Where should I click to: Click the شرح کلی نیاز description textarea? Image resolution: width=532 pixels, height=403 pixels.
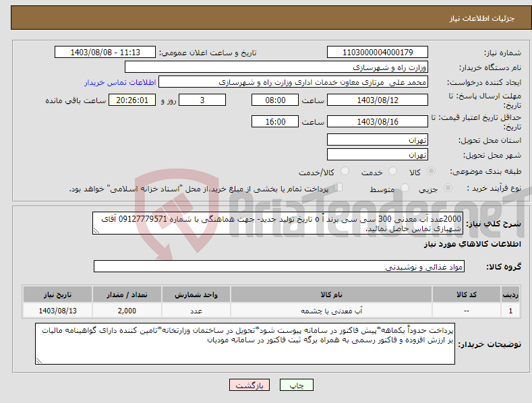click(278, 223)
